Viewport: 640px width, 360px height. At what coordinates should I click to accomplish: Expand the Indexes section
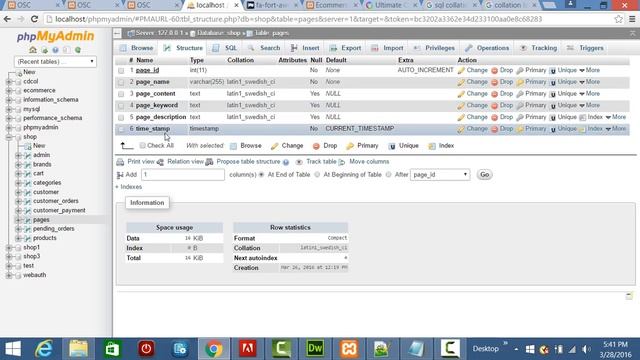[x=129, y=187]
